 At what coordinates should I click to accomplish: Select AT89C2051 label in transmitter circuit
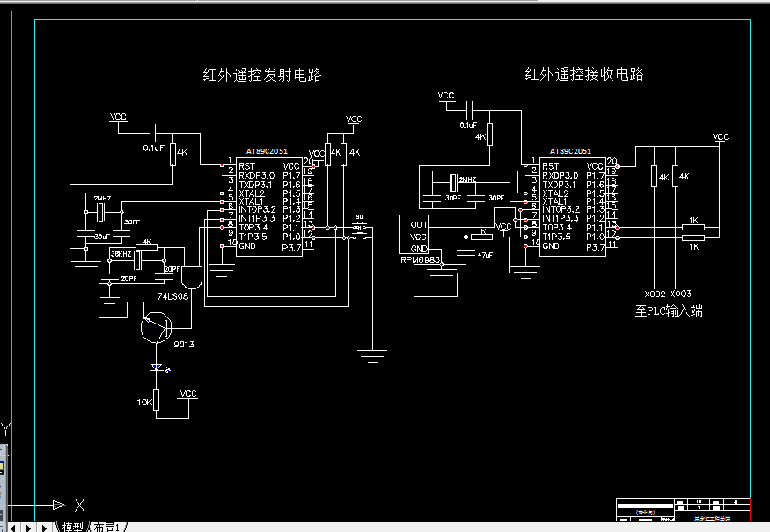click(x=267, y=151)
